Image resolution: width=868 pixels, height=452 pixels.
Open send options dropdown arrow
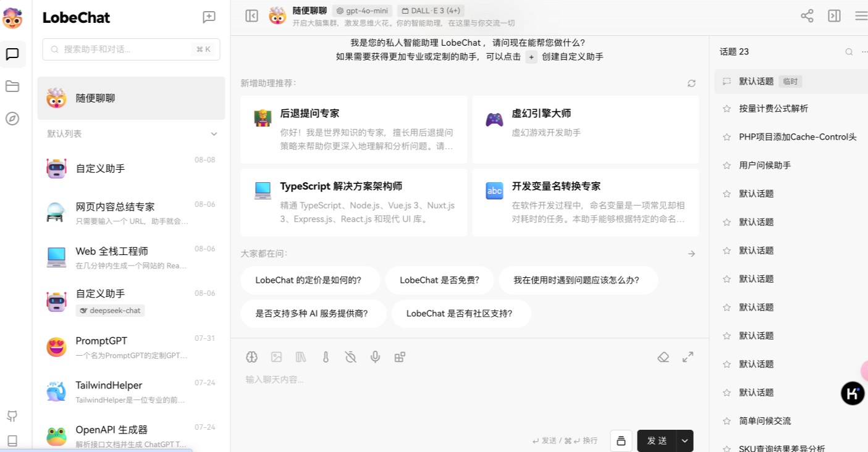pos(685,441)
